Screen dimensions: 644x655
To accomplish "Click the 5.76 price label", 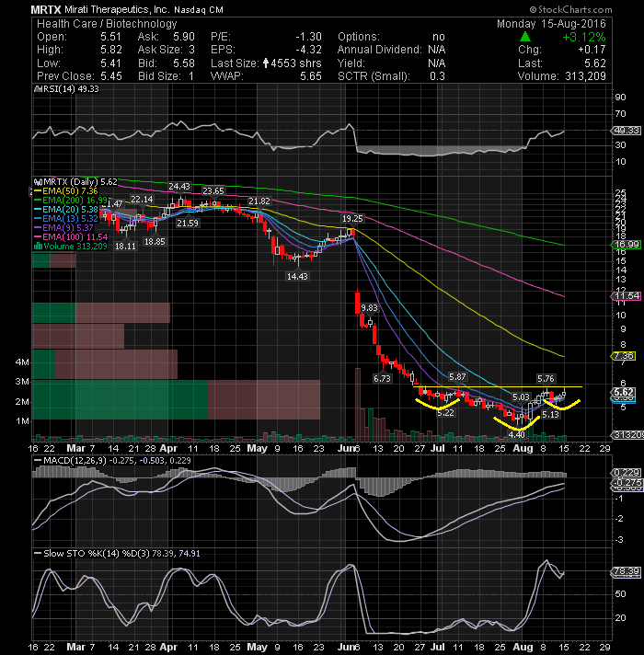I will [546, 378].
